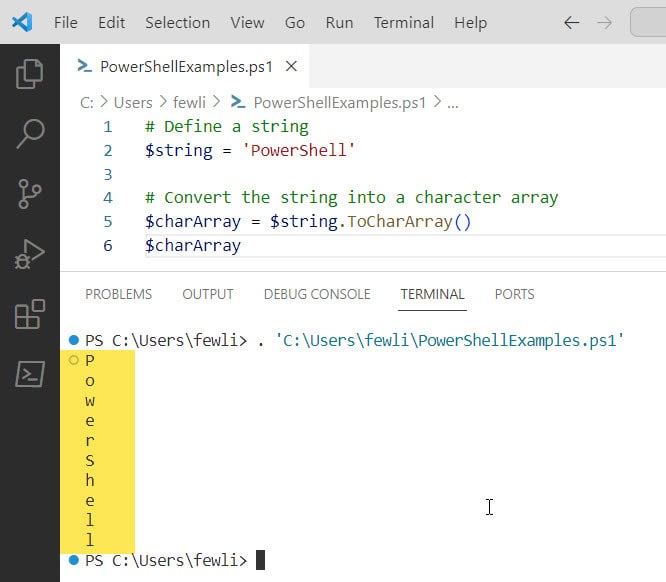Click '# Convert the string' comment line

(x=351, y=198)
